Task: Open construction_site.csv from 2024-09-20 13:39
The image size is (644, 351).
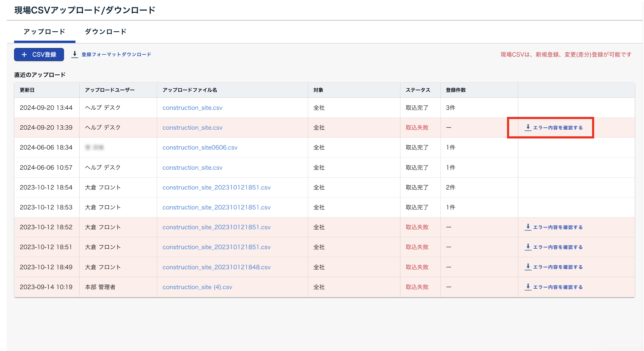Action: [x=192, y=128]
